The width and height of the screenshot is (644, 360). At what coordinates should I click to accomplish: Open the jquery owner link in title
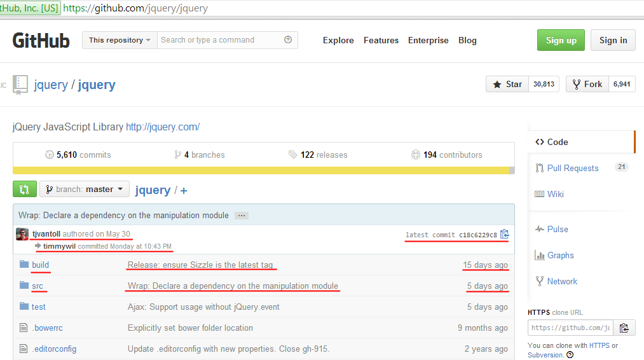point(51,85)
